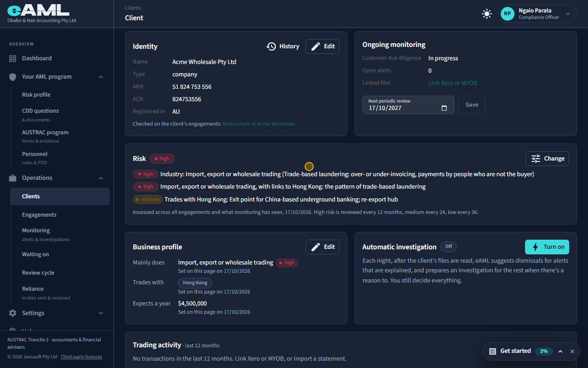Screen dimensions: 588x368
Task: Open CDD questions & documents
Action: (60, 115)
